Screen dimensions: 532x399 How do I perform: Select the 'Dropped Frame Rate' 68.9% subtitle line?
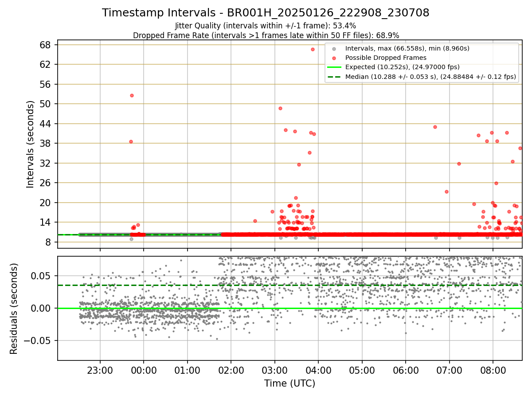coord(266,35)
